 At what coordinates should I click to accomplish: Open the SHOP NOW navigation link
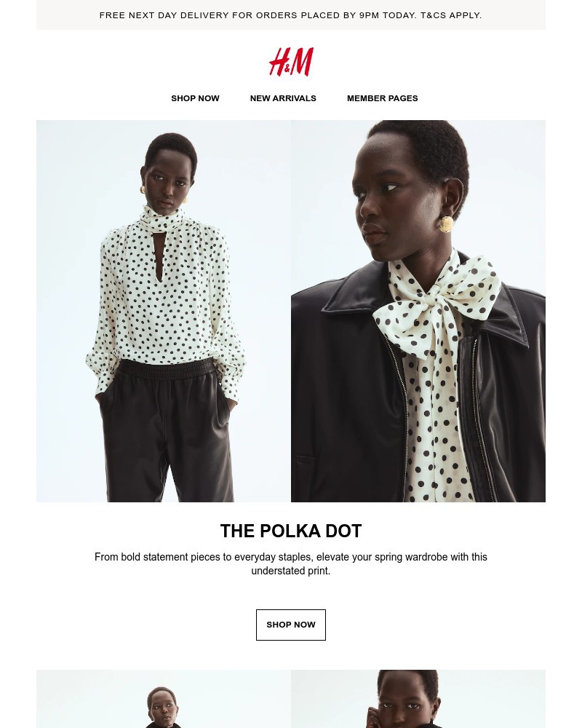tap(195, 98)
